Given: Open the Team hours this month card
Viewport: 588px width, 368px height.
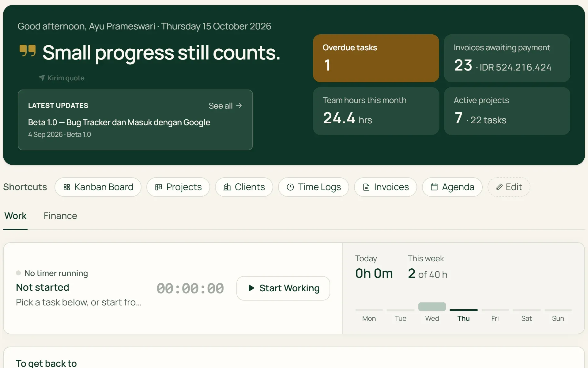Looking at the screenshot, I should (376, 111).
